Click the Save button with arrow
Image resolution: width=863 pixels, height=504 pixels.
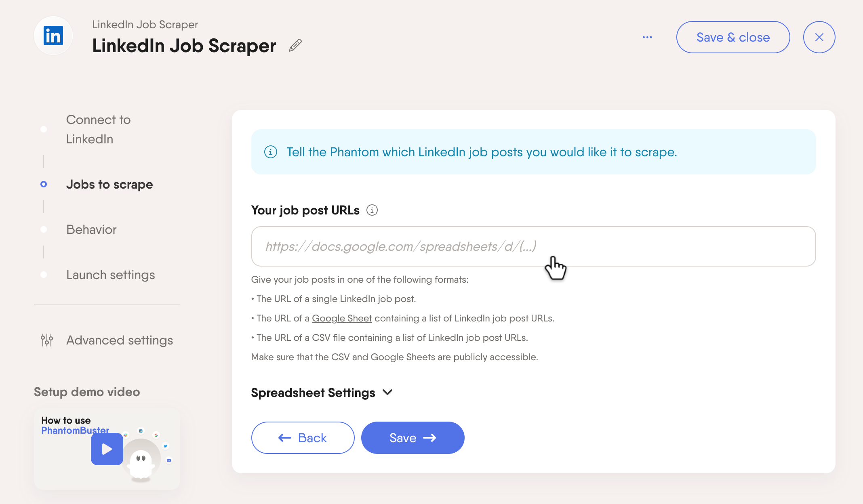coord(412,437)
